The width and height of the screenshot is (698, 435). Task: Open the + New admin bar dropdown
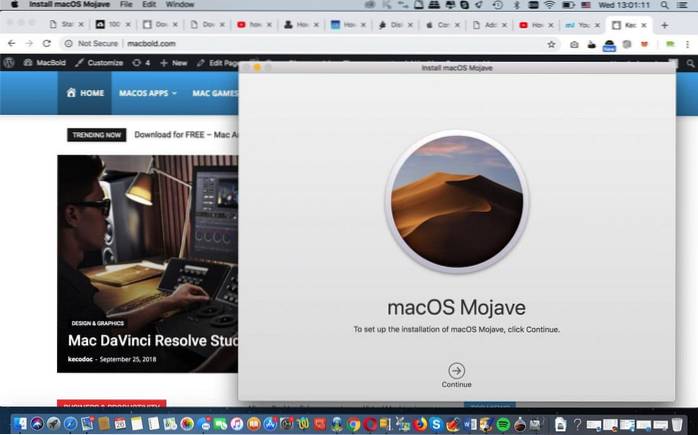(174, 62)
